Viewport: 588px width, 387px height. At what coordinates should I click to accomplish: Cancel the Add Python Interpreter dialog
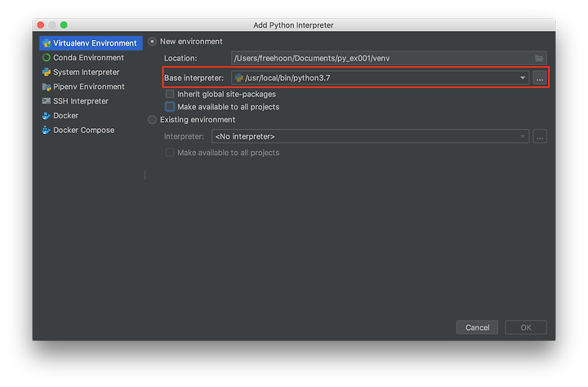[x=477, y=327]
